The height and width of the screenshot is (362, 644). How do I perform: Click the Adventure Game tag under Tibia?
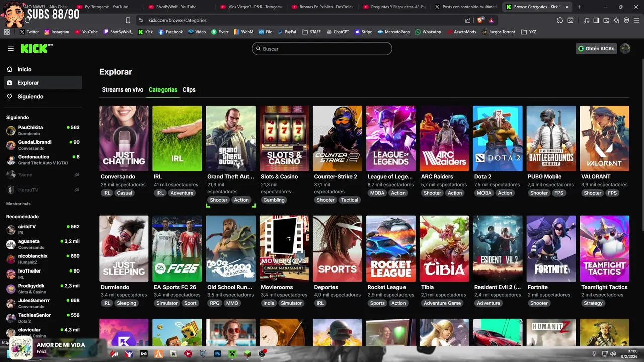[442, 303]
